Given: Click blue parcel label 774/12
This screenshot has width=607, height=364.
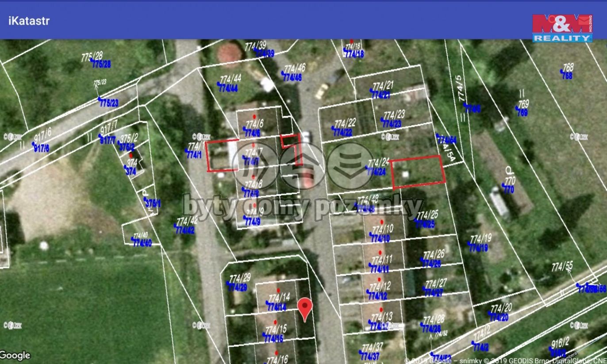Looking at the screenshot, I should [x=377, y=296].
